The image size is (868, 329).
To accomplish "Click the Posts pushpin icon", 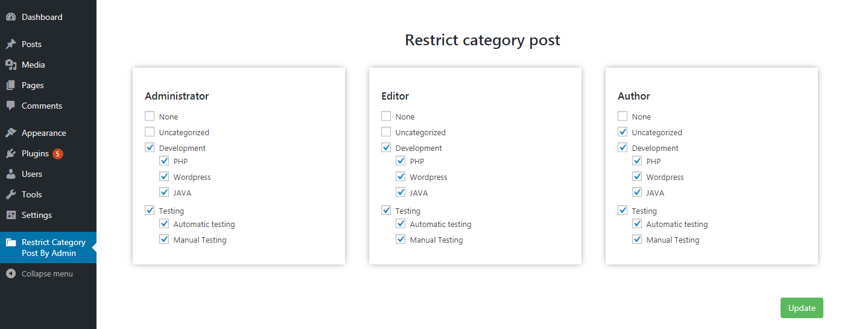I will pos(10,44).
